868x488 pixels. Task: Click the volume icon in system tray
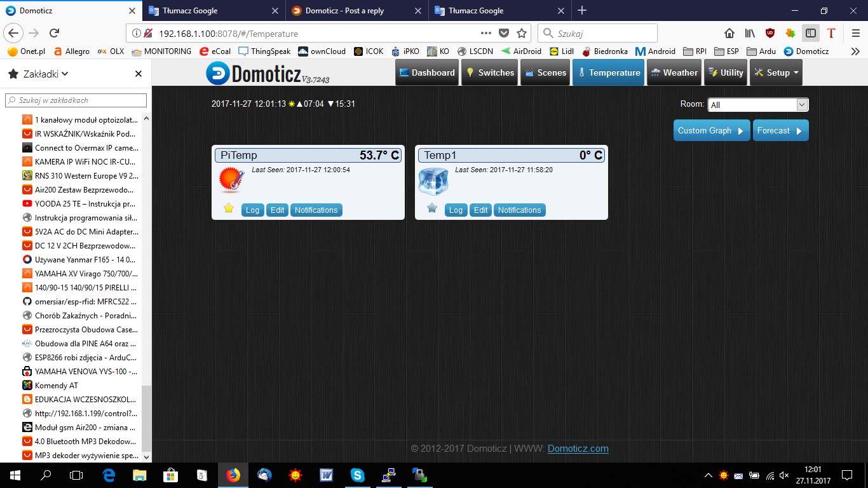784,475
